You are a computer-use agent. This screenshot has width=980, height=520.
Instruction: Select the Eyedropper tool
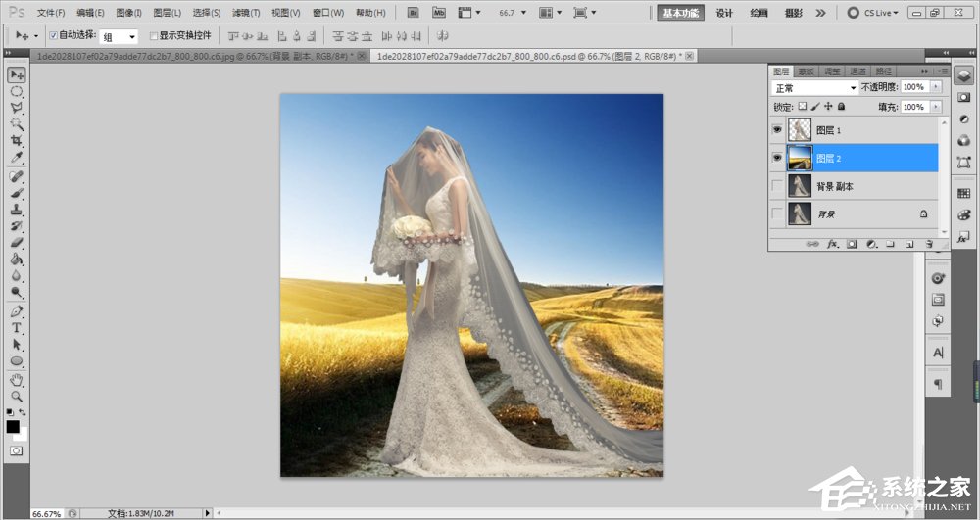(17, 158)
